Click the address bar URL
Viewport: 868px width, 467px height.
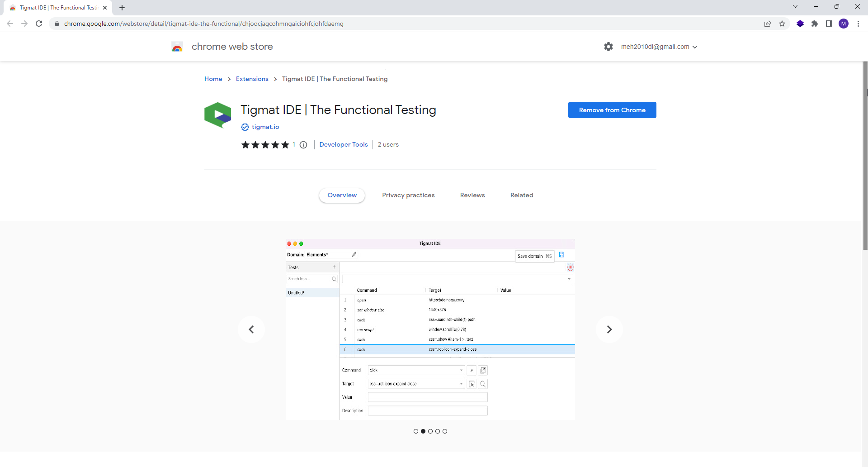click(204, 24)
